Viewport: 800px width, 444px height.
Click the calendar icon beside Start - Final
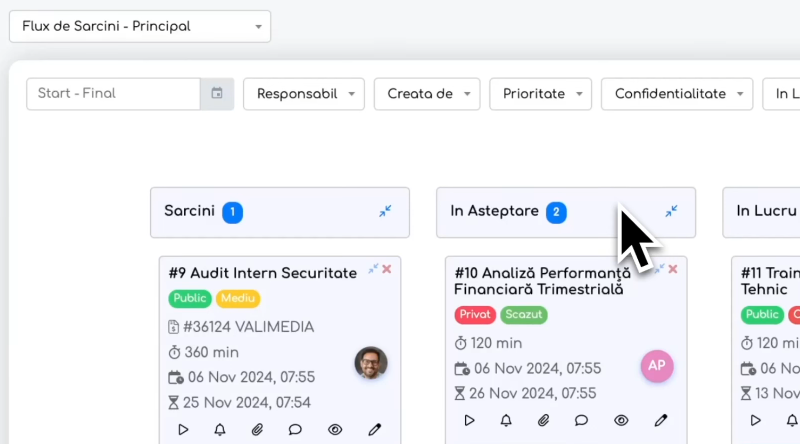coord(217,94)
